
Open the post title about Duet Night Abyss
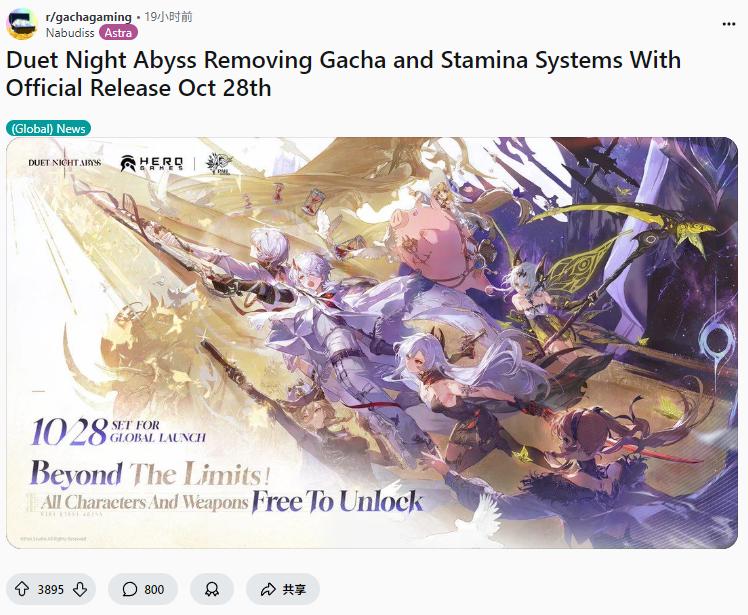click(x=343, y=73)
